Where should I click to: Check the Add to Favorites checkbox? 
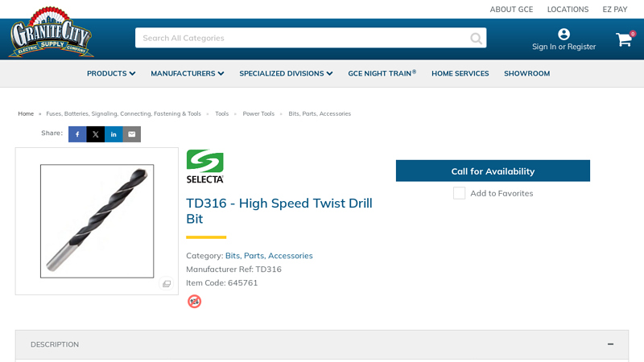pyautogui.click(x=459, y=193)
